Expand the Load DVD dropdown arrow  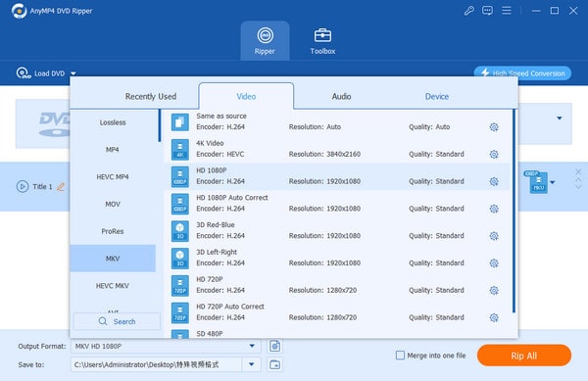click(x=73, y=73)
